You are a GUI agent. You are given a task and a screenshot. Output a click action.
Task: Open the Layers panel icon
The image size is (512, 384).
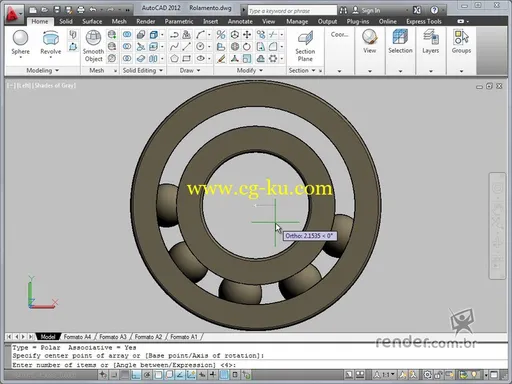[430, 37]
